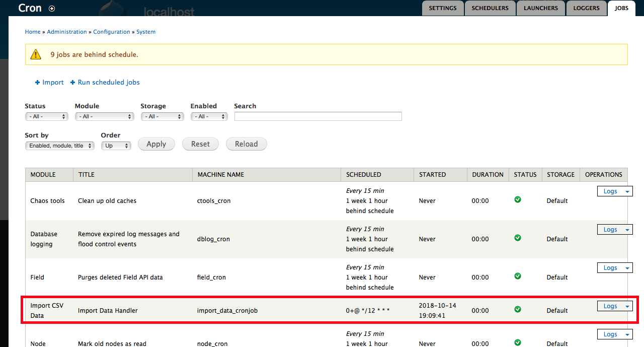This screenshot has height=347, width=644.
Task: Switch to the SETTINGS tab
Action: 442,8
